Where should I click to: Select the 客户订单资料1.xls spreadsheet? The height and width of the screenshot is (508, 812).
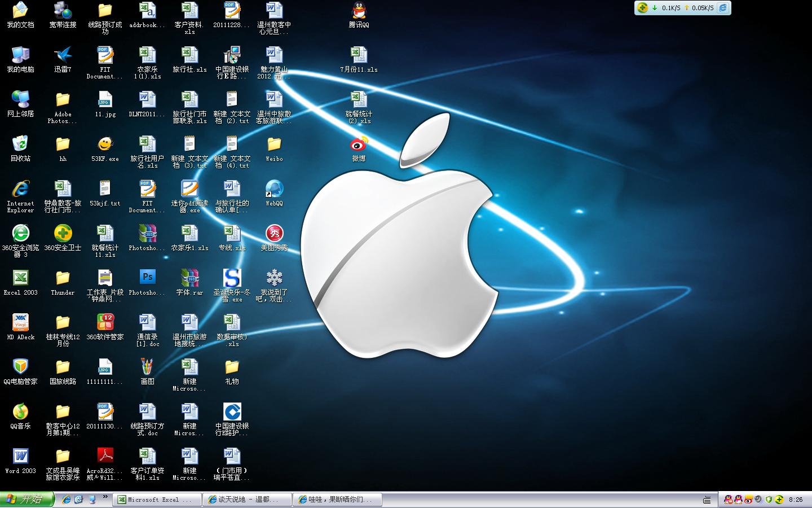click(147, 464)
